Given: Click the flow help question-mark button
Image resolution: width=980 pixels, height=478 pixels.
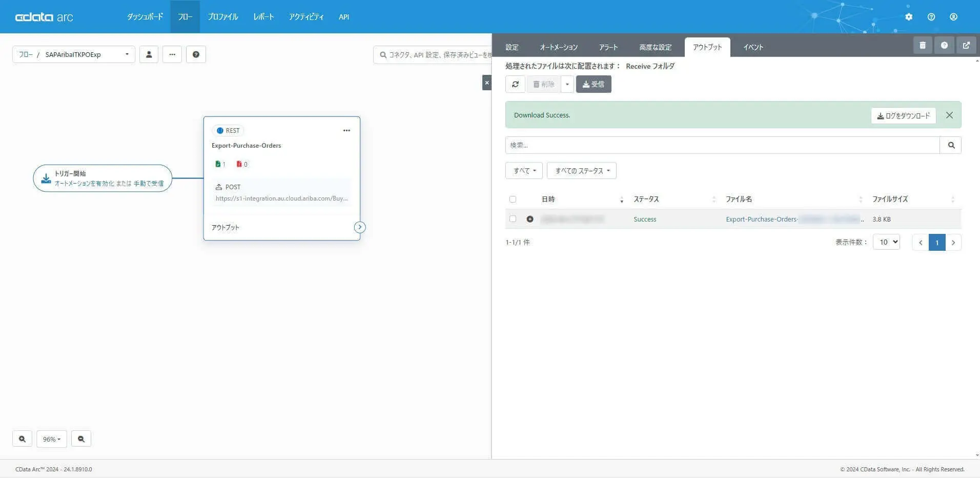Looking at the screenshot, I should pyautogui.click(x=196, y=54).
